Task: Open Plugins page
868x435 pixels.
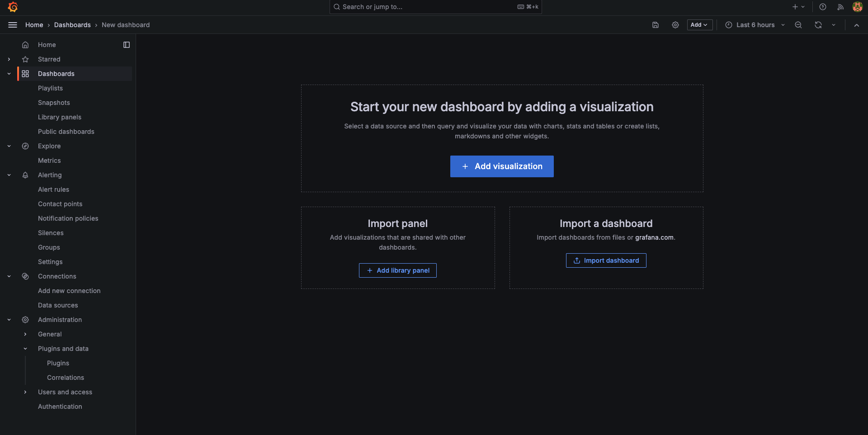Action: (x=58, y=363)
